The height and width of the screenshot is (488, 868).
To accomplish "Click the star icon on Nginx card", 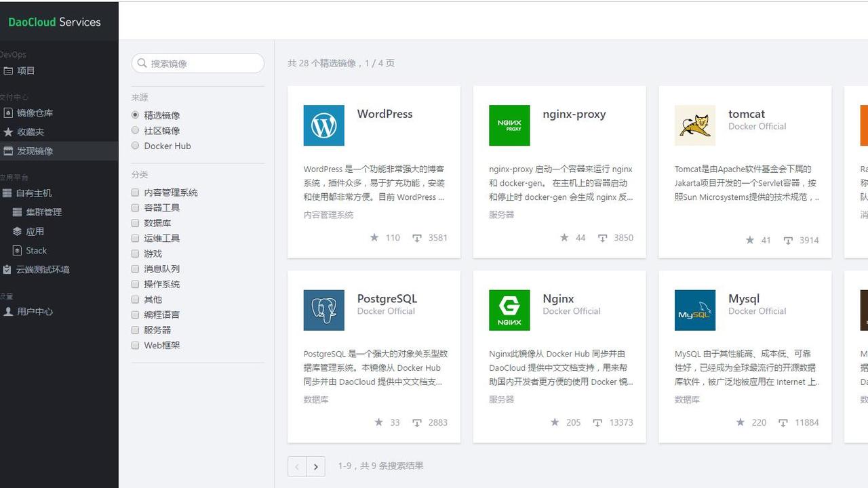I will [x=555, y=422].
